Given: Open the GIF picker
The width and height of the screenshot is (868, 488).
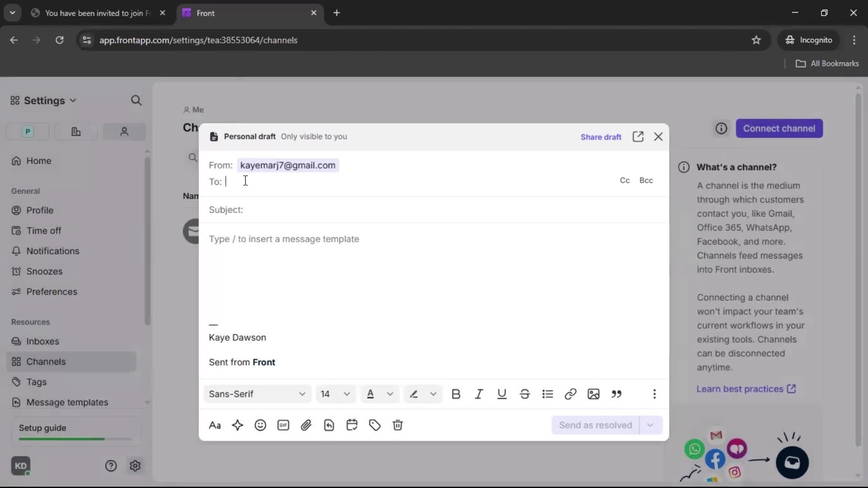Looking at the screenshot, I should (x=283, y=425).
